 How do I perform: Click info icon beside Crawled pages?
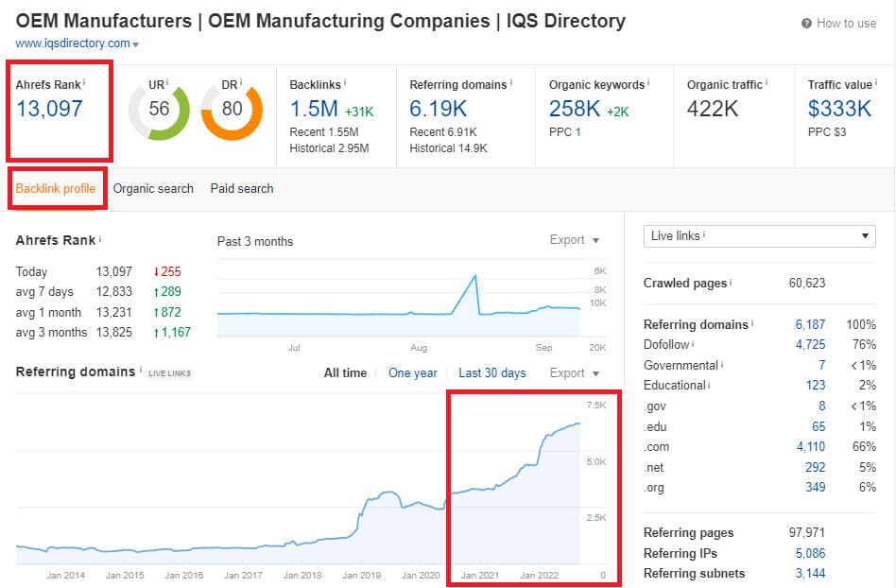[731, 282]
